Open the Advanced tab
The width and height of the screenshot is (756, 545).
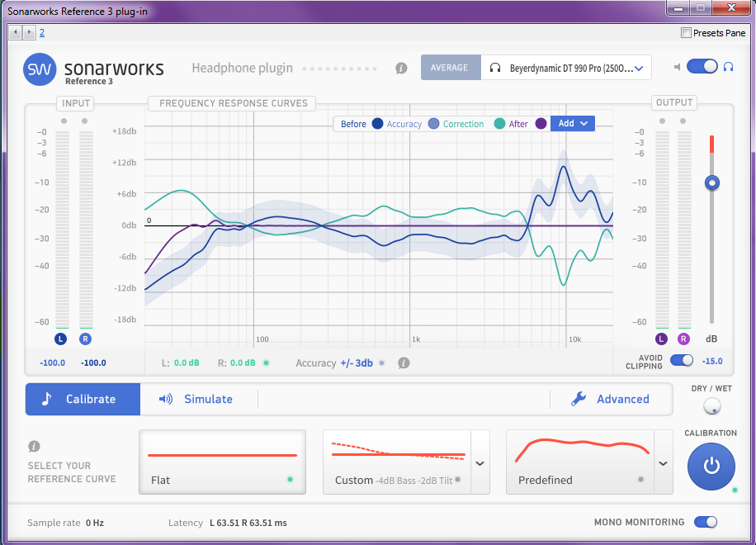pos(611,399)
